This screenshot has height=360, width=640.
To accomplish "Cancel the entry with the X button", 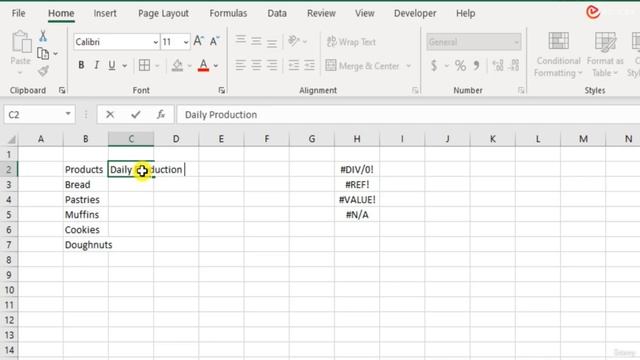I will [110, 115].
